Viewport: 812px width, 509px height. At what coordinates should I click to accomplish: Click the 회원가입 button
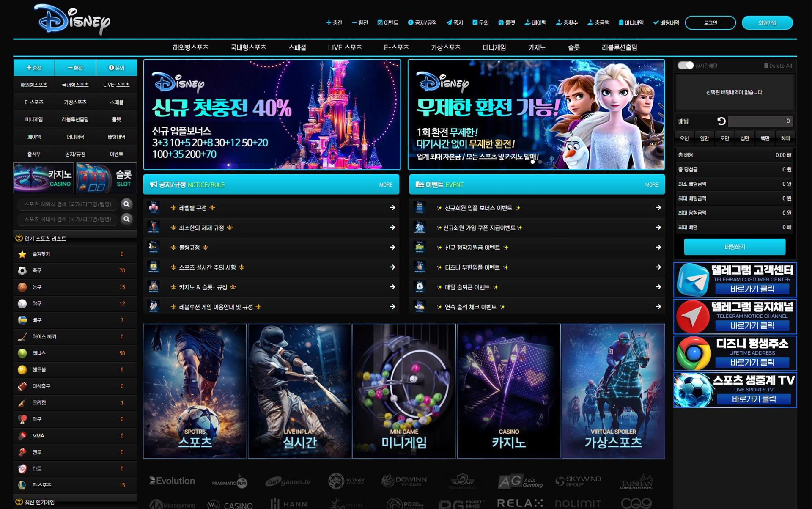[767, 23]
